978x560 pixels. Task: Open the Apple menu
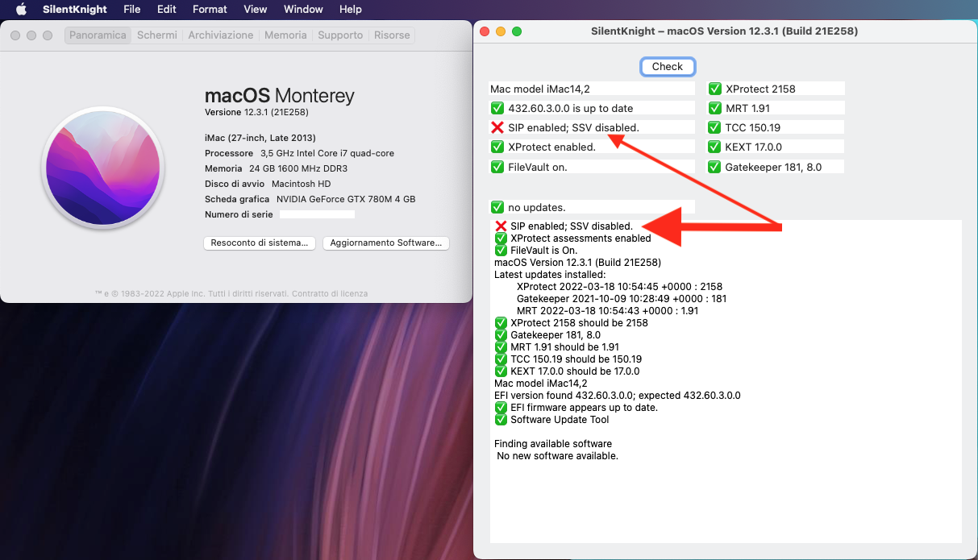point(22,9)
